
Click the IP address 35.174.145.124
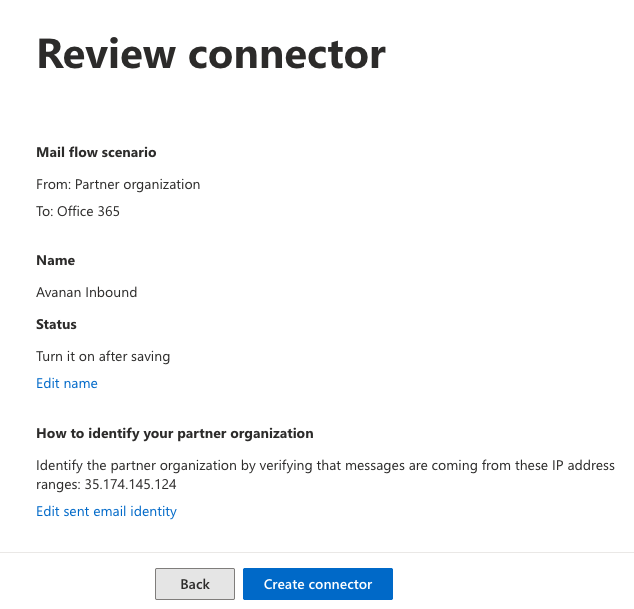click(130, 484)
